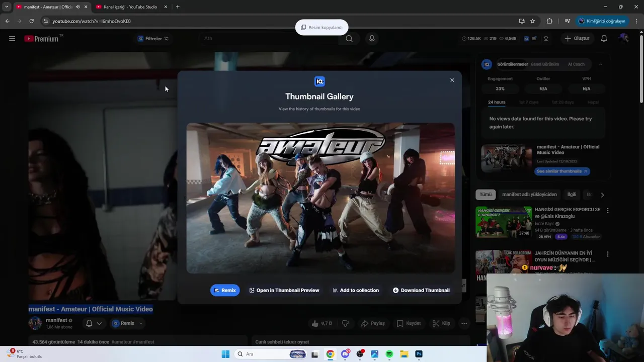This screenshot has height=362, width=644.
Task: Select the 24 hours range tab
Action: point(497,102)
